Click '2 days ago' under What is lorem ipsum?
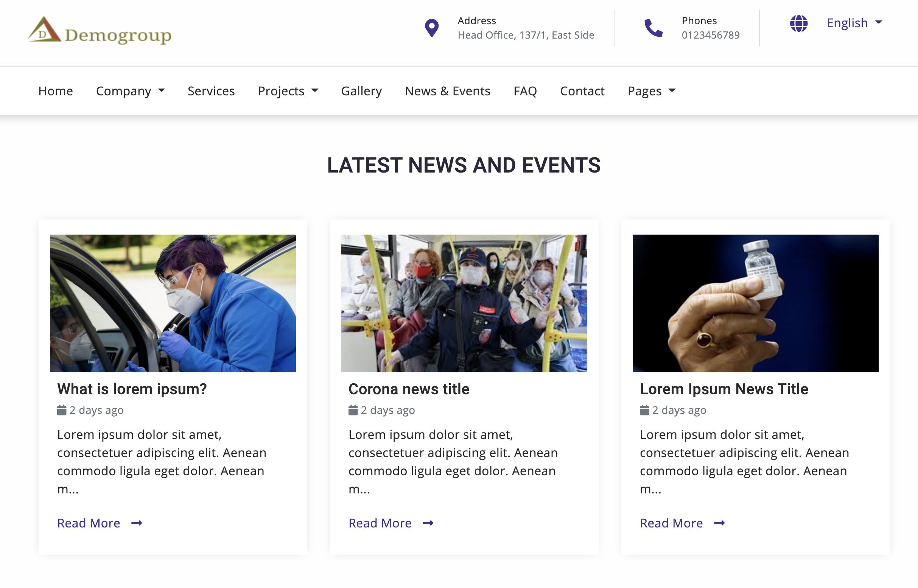Image resolution: width=918 pixels, height=588 pixels. pos(96,410)
